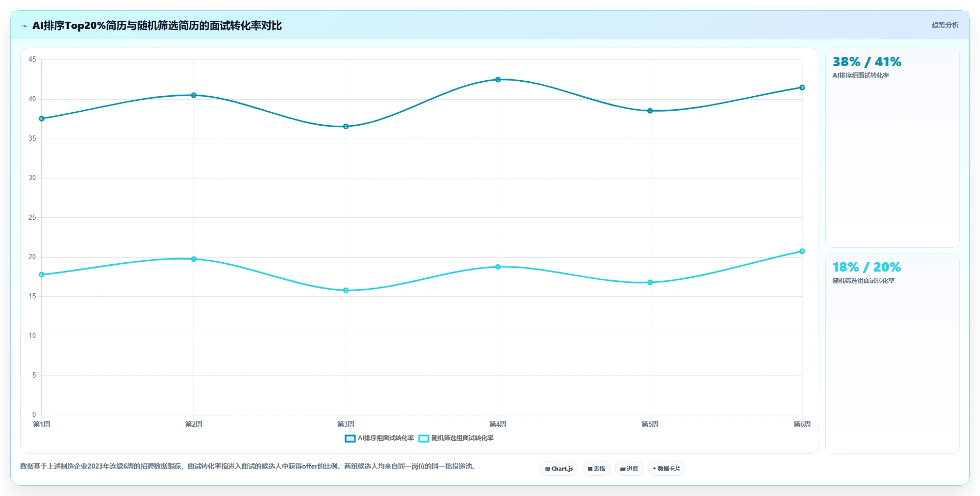Click the chart title AI排序Top20%简历 heading
The width and height of the screenshot is (980, 496).
pos(157,26)
